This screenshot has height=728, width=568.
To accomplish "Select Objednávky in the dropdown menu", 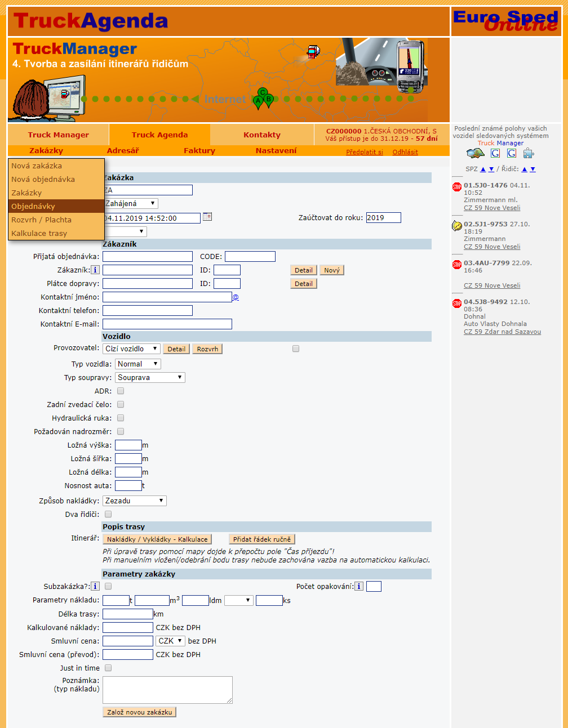I will coord(56,207).
